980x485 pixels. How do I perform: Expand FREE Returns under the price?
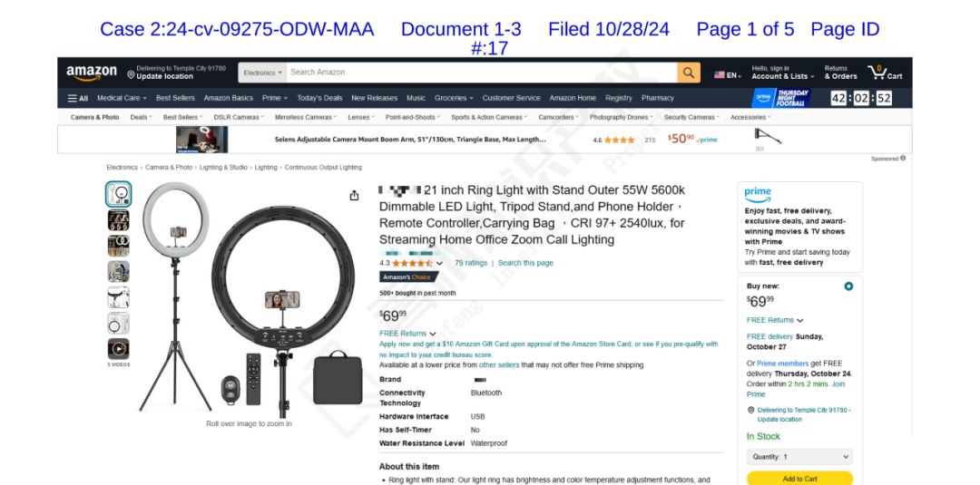pos(407,334)
